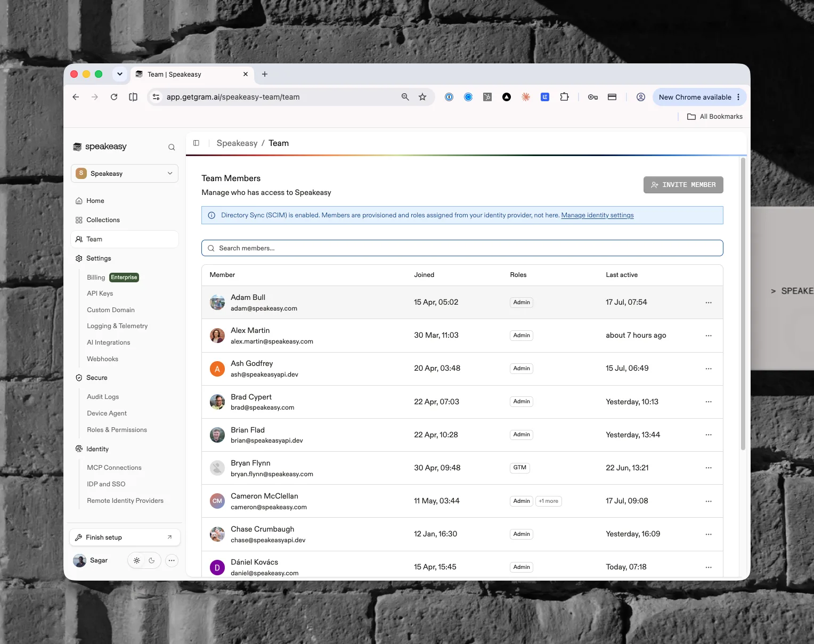Open a new Chrome tab

coord(265,74)
